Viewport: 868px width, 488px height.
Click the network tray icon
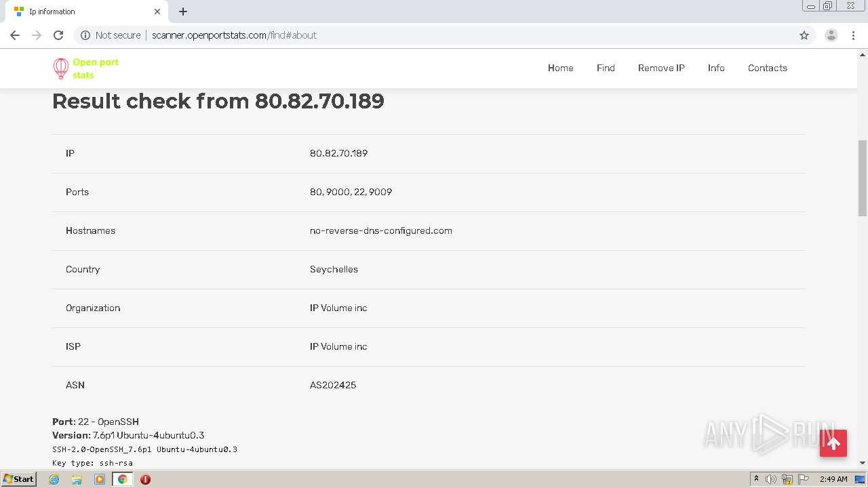coord(787,479)
